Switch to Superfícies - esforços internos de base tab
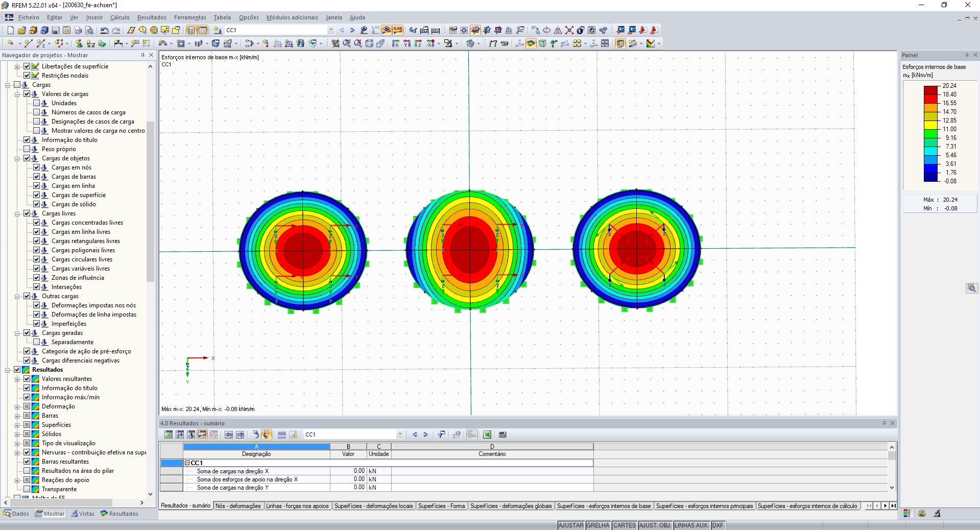980x530 pixels. pyautogui.click(x=604, y=506)
